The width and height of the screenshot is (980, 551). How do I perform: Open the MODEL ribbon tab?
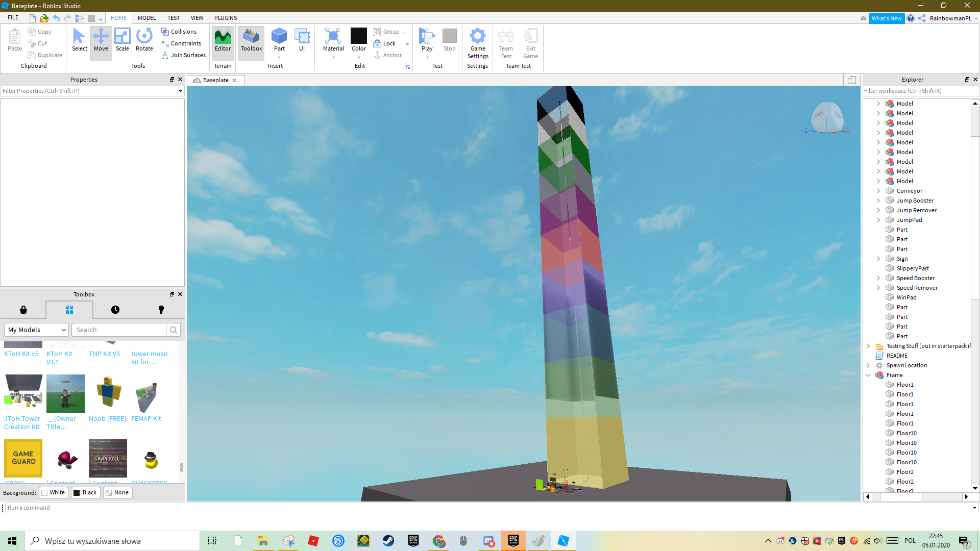coord(146,17)
